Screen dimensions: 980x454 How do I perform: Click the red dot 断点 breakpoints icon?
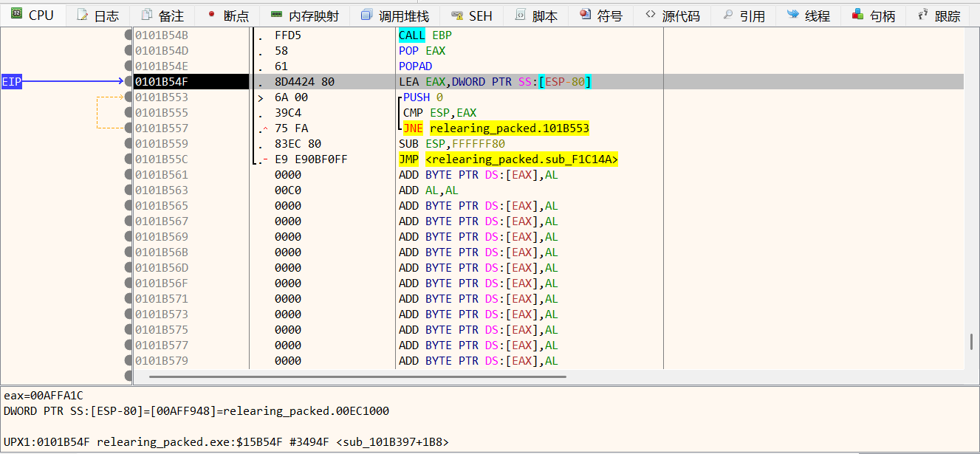click(x=211, y=15)
